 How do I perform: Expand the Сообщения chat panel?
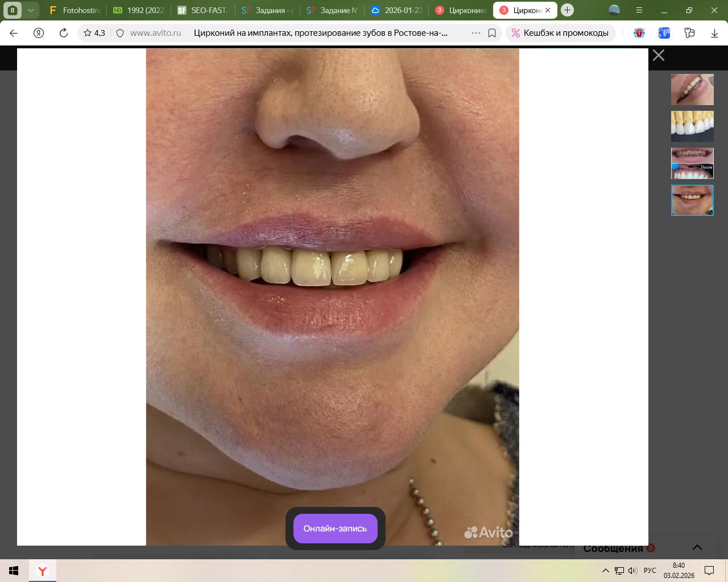point(697,547)
